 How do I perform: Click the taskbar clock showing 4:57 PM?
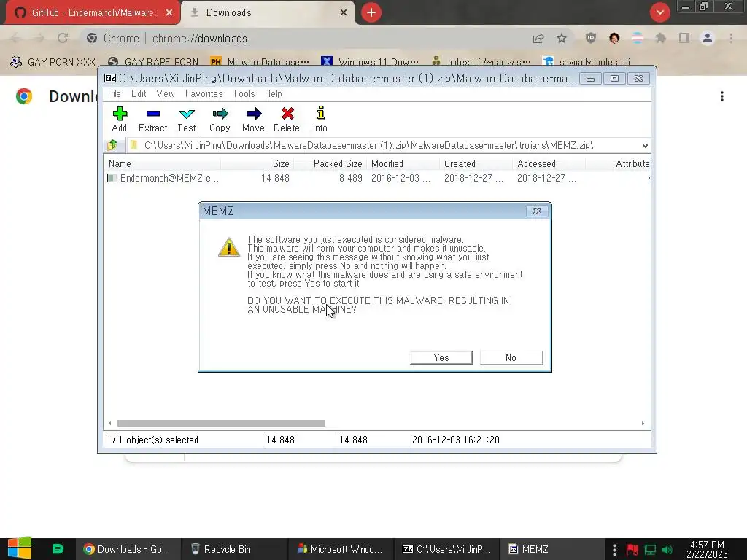[707, 549]
